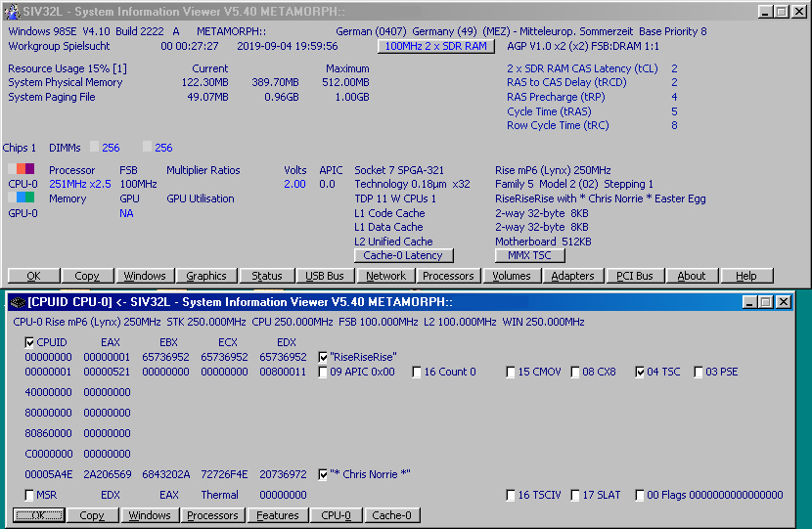Open the Graphics menu button
The height and width of the screenshot is (529, 812).
click(x=206, y=276)
